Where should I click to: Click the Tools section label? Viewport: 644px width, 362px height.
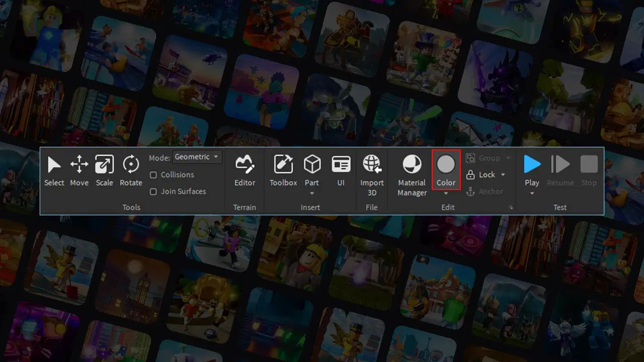click(x=131, y=207)
